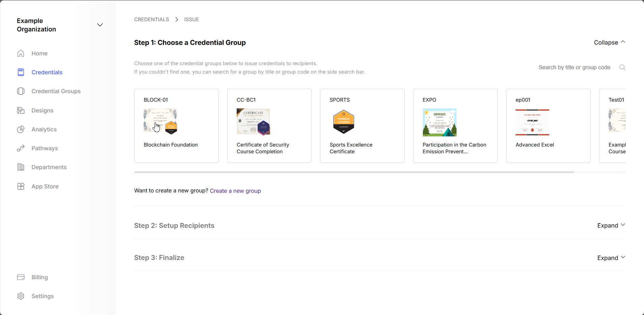Image resolution: width=644 pixels, height=315 pixels.
Task: Select the Billing card icon
Action: (21, 277)
